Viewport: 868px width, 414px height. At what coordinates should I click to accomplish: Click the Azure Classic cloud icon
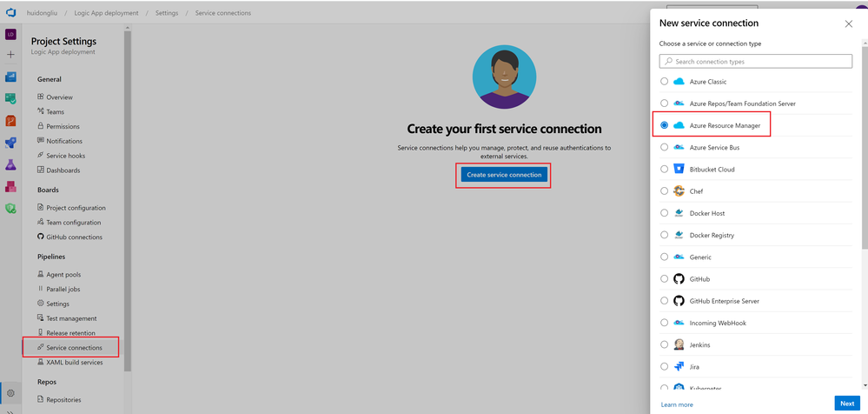[x=679, y=82]
